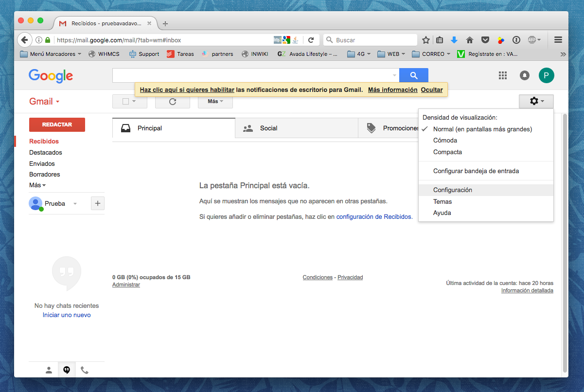The image size is (584, 392).
Task: Switch to the Principal inbox tab
Action: pyautogui.click(x=174, y=128)
